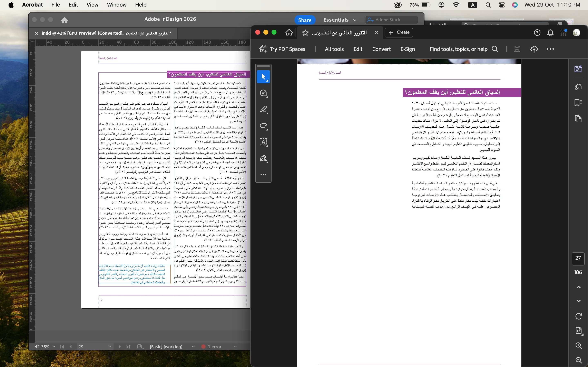The width and height of the screenshot is (588, 367).
Task: Choose the Draw freehand loop tool
Action: click(x=263, y=125)
